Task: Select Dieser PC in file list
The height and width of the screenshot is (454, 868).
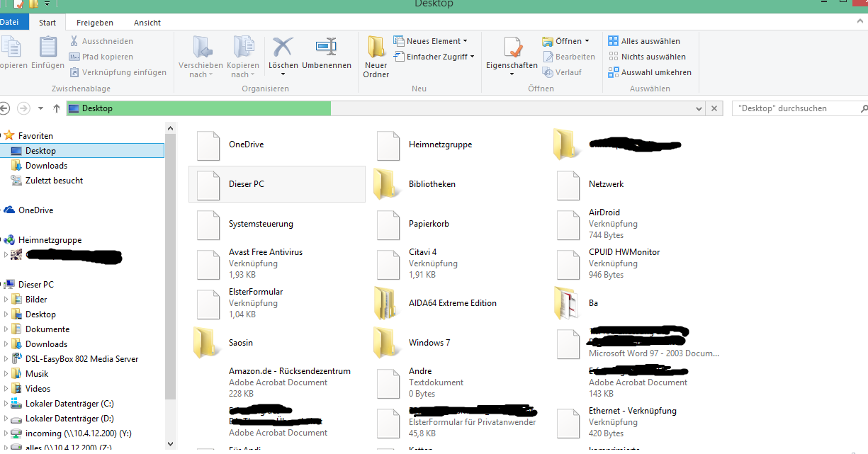Action: 277,184
